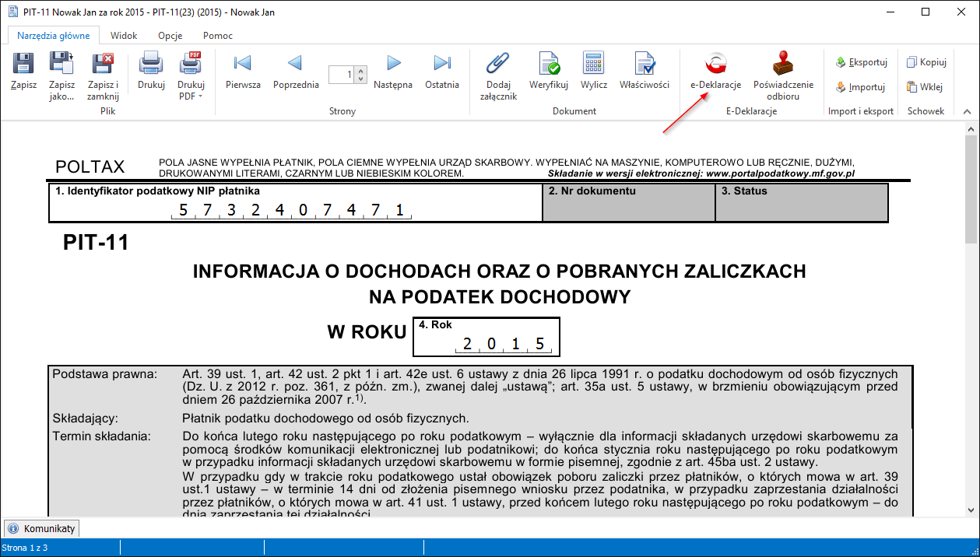Import data using the Importuj command
This screenshot has width=980, height=557.
click(859, 86)
